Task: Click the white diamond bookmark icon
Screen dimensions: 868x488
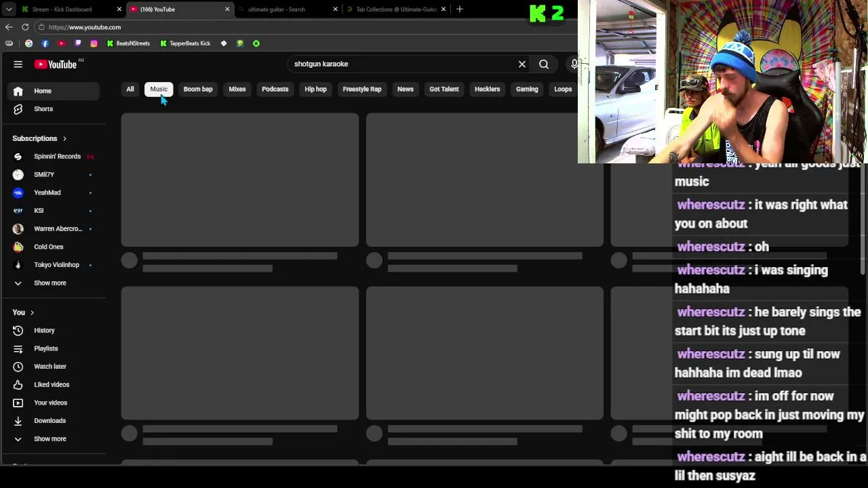Action: 224,43
